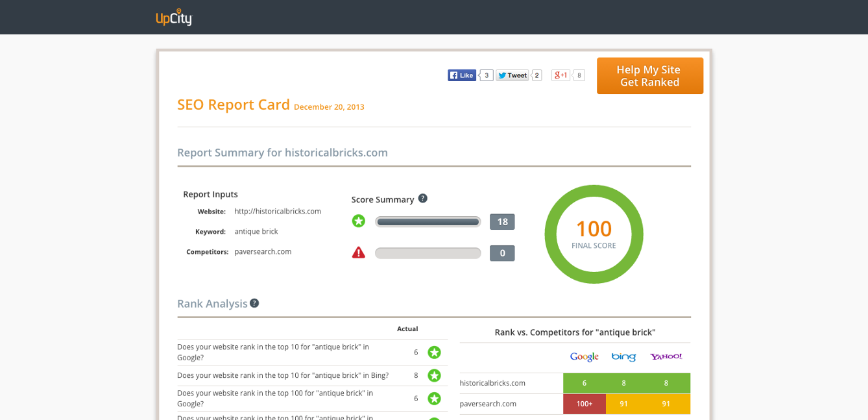Click paversearch.com Yahoo rank cell 91
Image resolution: width=868 pixels, height=420 pixels.
(666, 404)
